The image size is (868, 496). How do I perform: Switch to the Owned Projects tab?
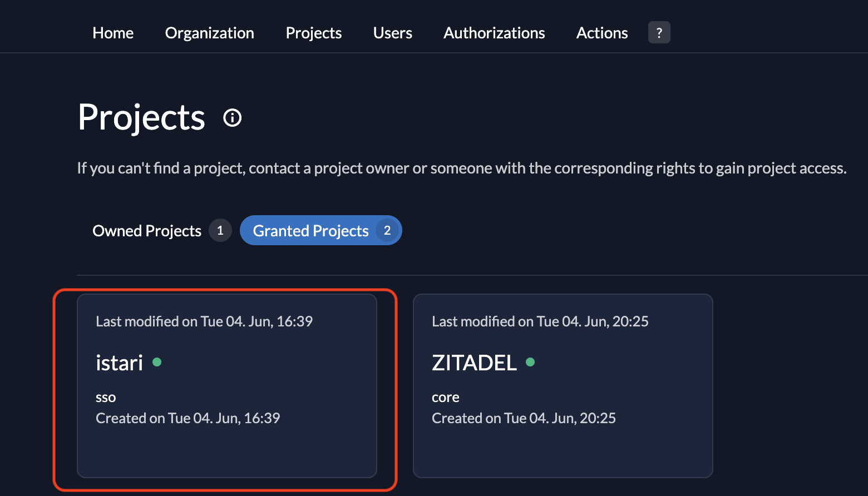pos(147,231)
